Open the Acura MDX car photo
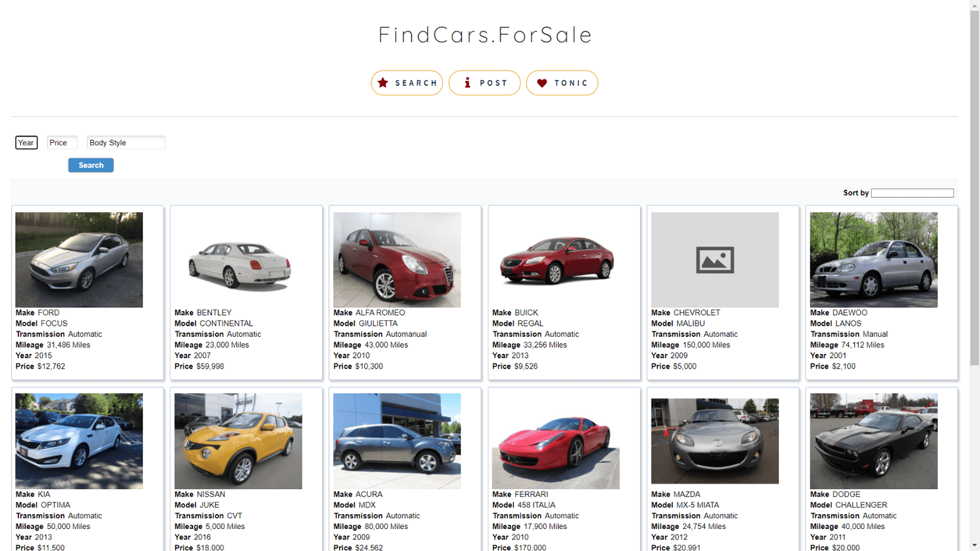The width and height of the screenshot is (980, 551). 397,441
